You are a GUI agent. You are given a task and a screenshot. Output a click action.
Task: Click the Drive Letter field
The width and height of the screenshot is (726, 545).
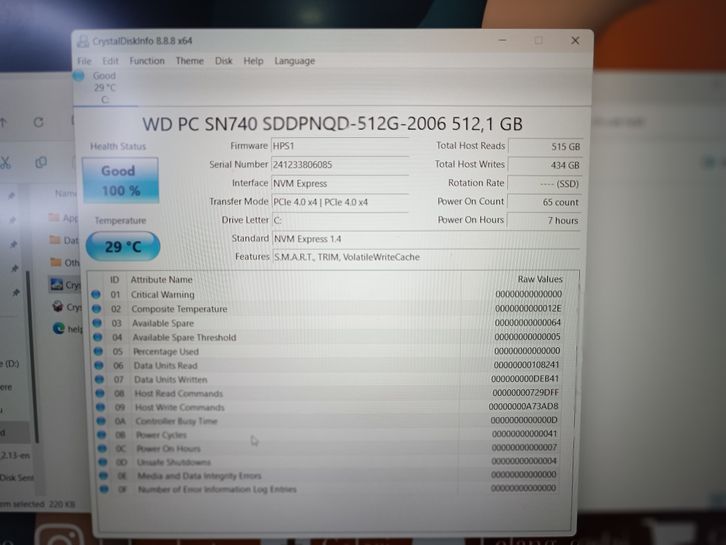pyautogui.click(x=339, y=220)
